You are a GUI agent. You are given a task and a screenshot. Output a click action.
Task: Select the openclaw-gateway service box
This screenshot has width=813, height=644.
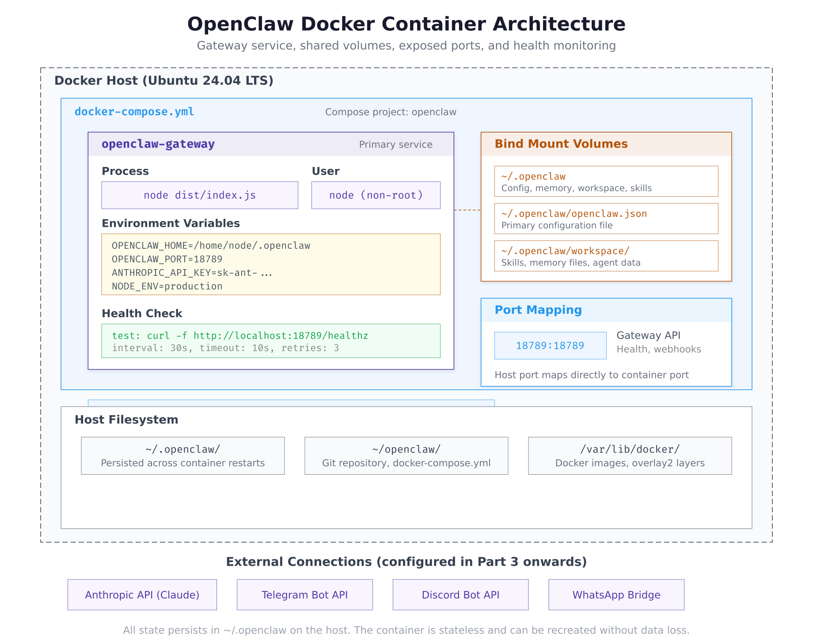(158, 144)
